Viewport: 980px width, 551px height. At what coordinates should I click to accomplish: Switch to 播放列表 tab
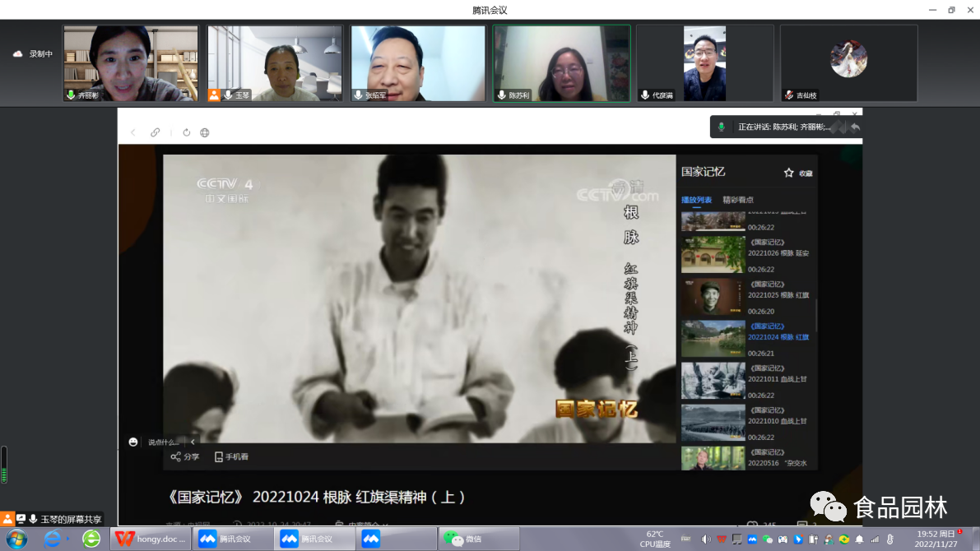coord(696,200)
